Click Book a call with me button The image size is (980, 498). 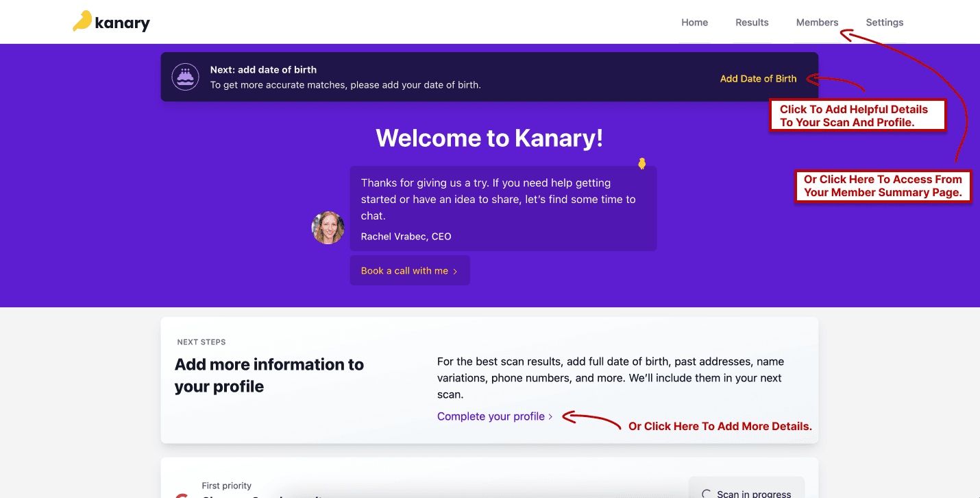pos(410,271)
